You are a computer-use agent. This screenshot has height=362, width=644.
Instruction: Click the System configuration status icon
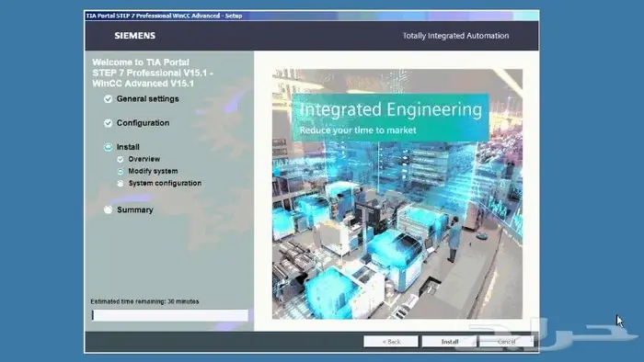click(120, 184)
